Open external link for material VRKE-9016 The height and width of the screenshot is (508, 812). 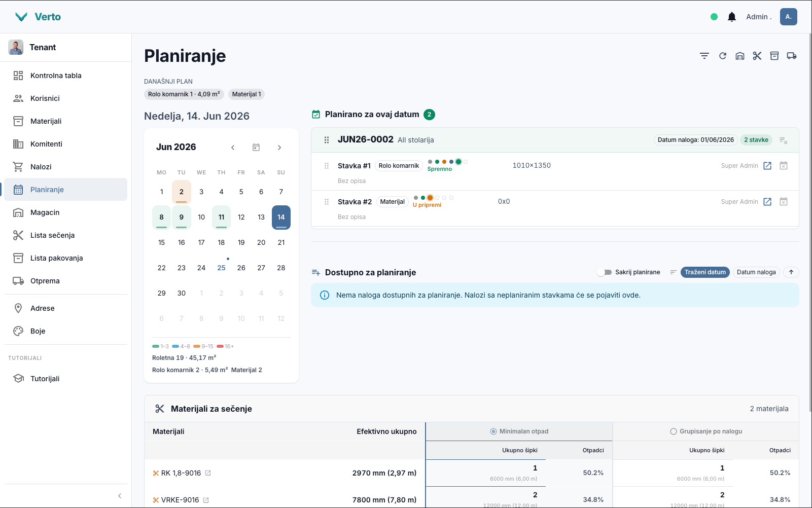coord(206,500)
